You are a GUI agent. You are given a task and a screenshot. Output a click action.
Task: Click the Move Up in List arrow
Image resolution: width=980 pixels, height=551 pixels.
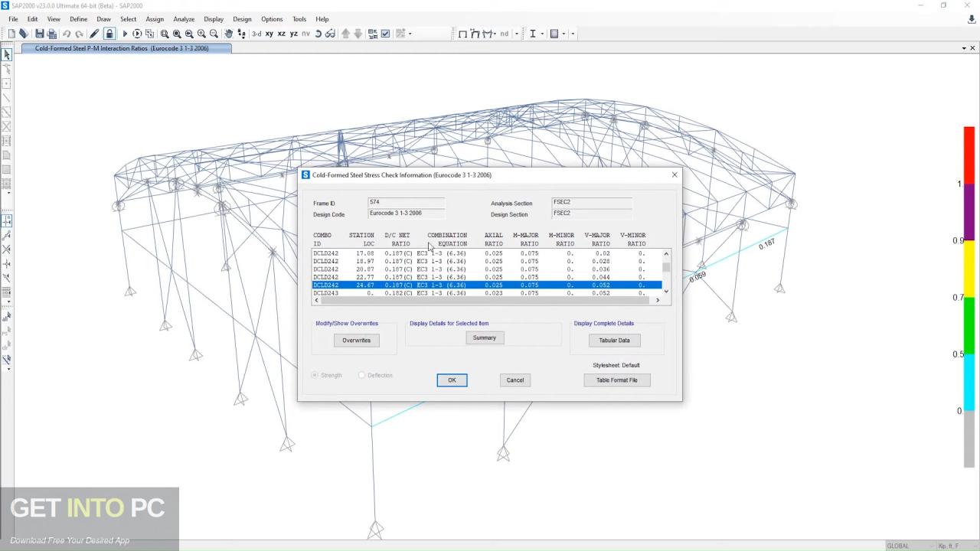pos(345,34)
